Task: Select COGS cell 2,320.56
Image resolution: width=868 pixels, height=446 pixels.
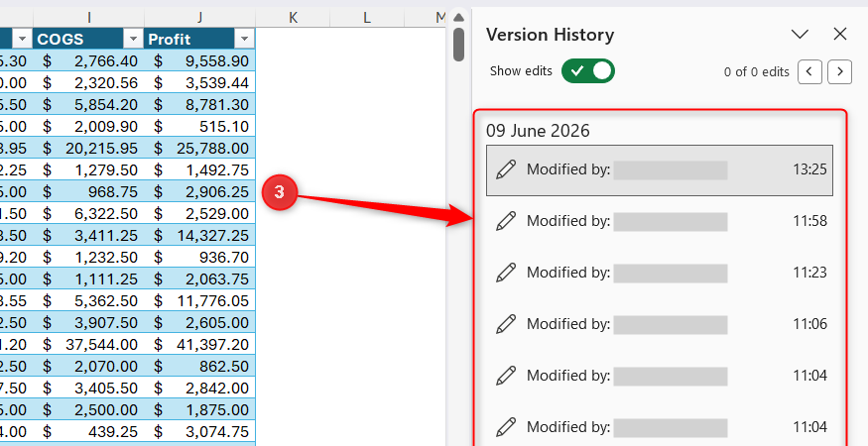Action: pos(88,82)
